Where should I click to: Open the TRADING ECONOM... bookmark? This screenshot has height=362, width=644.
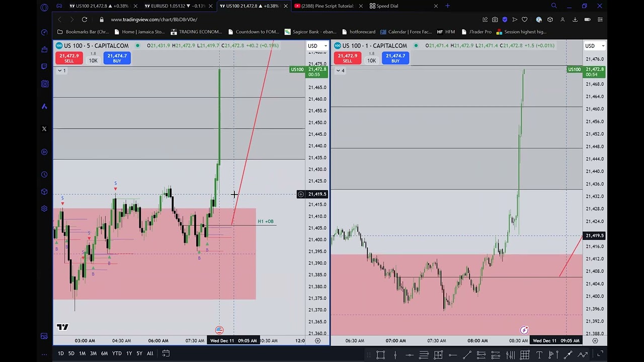point(196,32)
